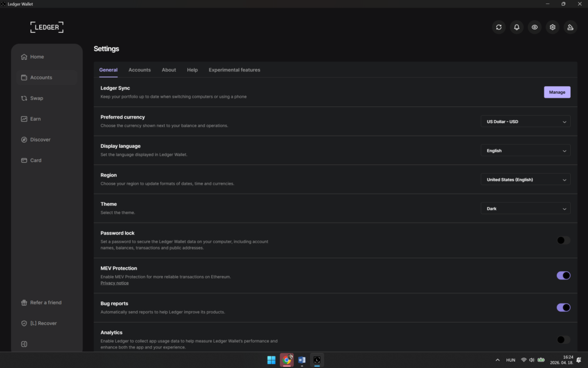Image resolution: width=588 pixels, height=368 pixels.
Task: Click the Manage button for Ledger Sync
Action: tap(557, 92)
